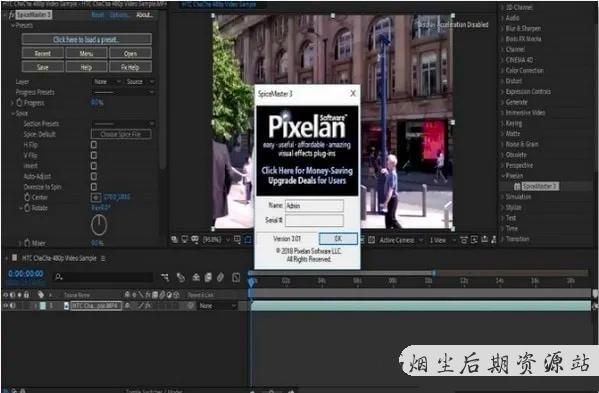Enable the V Flip checkbox

[x=94, y=155]
